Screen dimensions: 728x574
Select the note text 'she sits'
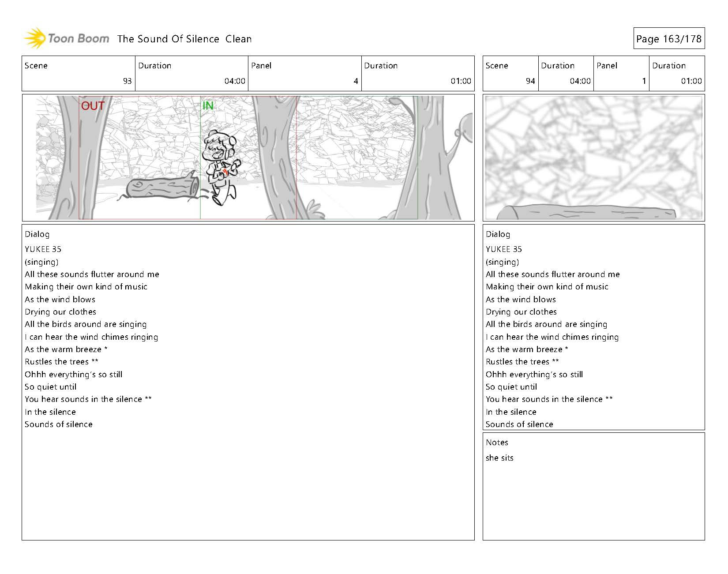point(499,458)
